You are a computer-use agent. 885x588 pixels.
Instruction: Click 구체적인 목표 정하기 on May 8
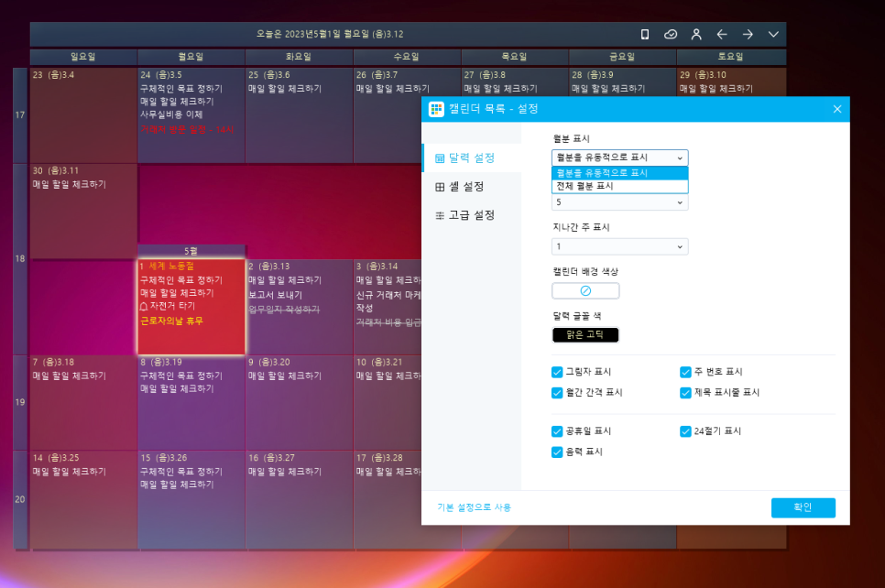(x=181, y=376)
